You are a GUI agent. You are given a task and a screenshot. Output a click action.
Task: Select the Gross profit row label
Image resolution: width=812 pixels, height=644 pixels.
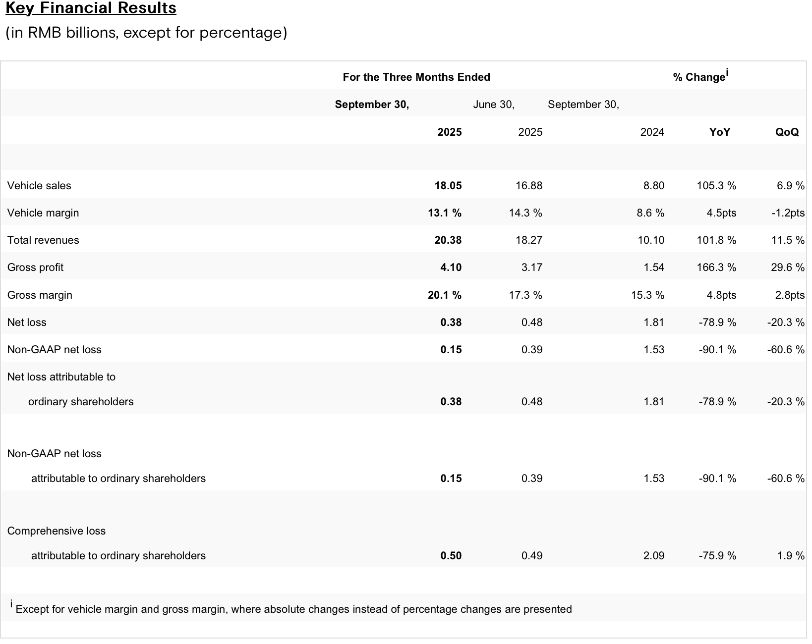[x=35, y=268]
